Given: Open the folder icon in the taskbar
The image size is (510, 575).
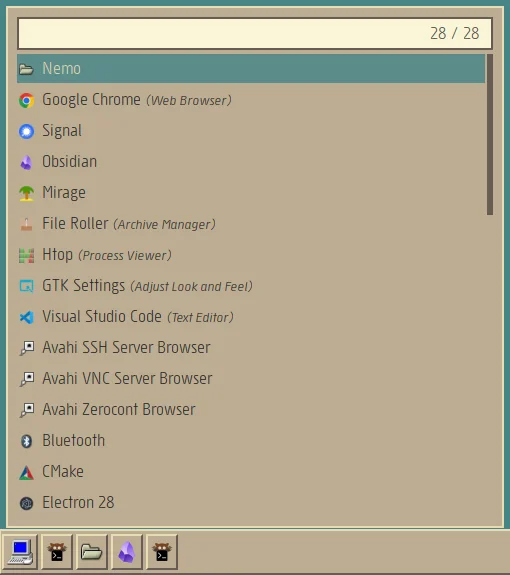Looking at the screenshot, I should [x=91, y=552].
